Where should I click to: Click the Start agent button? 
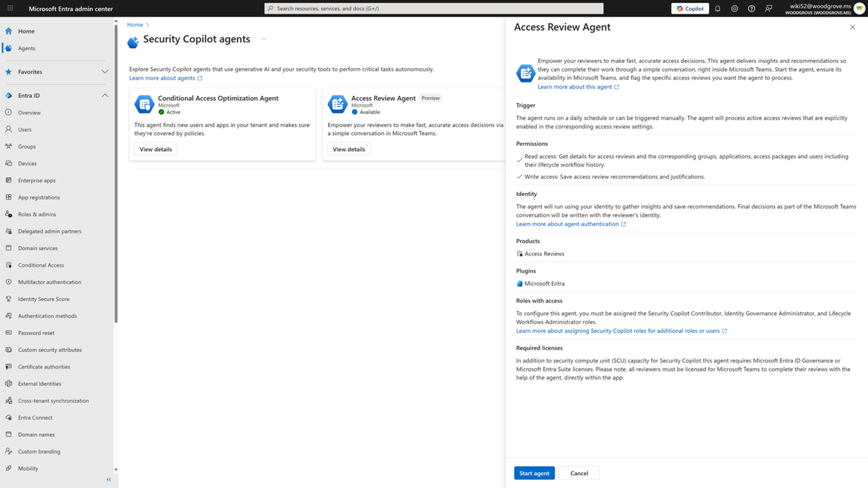tap(534, 473)
